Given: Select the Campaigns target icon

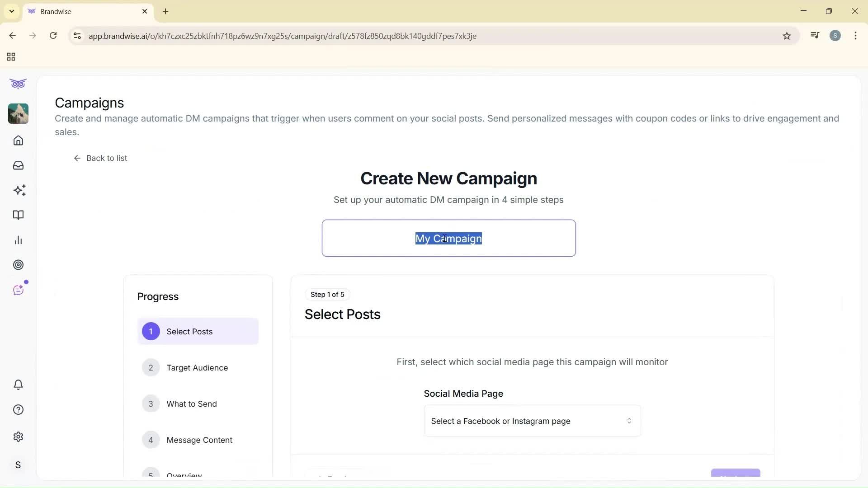Looking at the screenshot, I should pos(18,265).
